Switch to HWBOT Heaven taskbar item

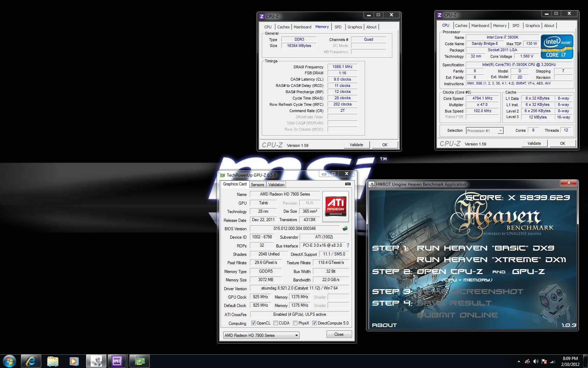click(x=96, y=361)
